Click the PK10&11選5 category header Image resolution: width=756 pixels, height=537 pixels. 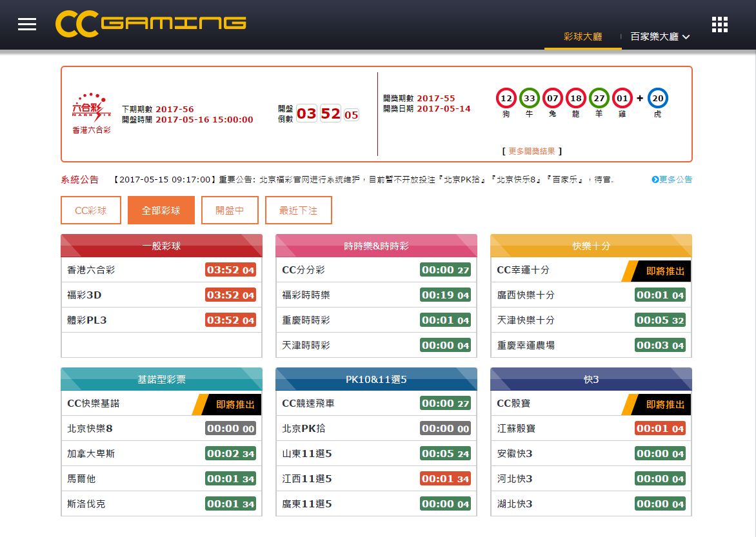pos(376,379)
